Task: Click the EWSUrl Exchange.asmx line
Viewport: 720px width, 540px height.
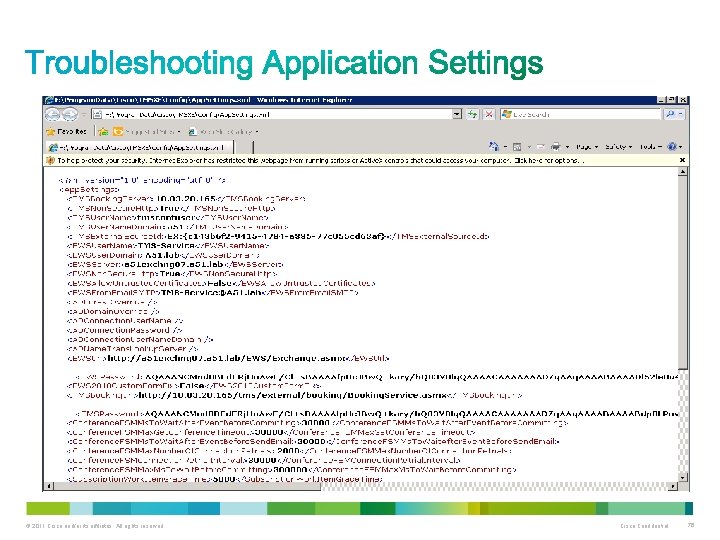Action: point(228,358)
